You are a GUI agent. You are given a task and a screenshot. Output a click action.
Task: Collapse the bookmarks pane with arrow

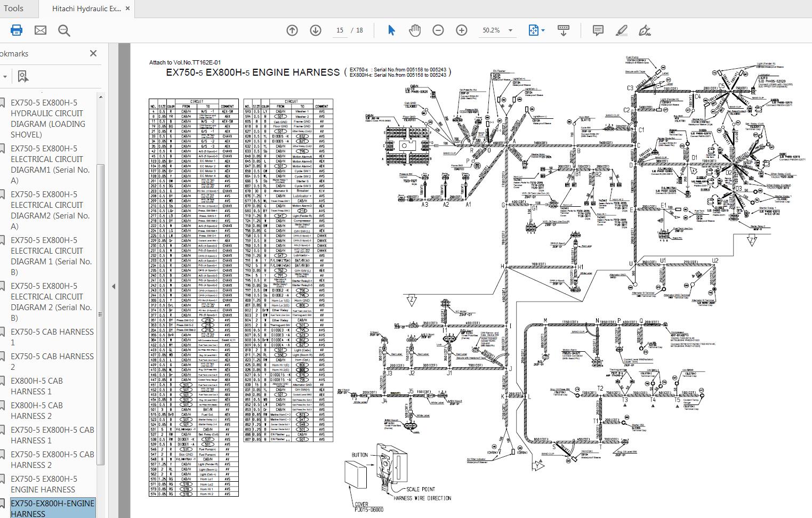click(x=113, y=286)
